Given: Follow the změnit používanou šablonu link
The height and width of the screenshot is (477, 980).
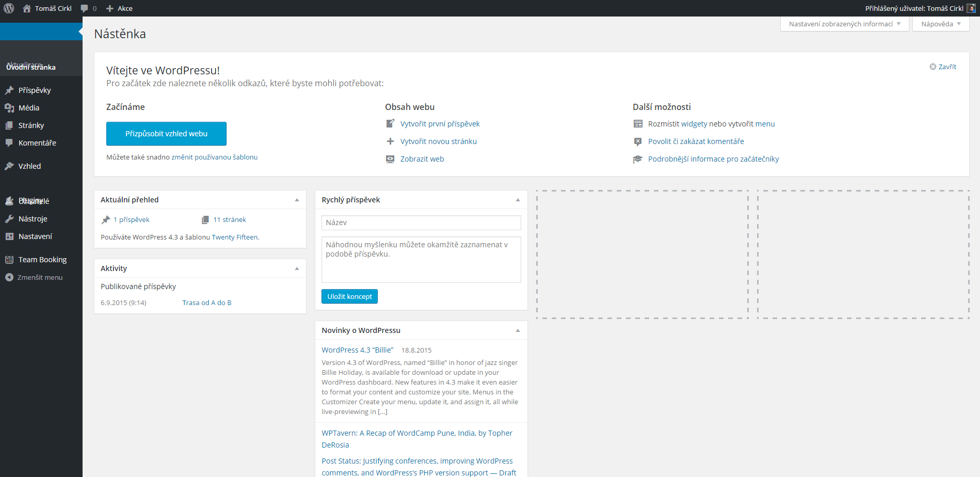Looking at the screenshot, I should click(x=215, y=157).
